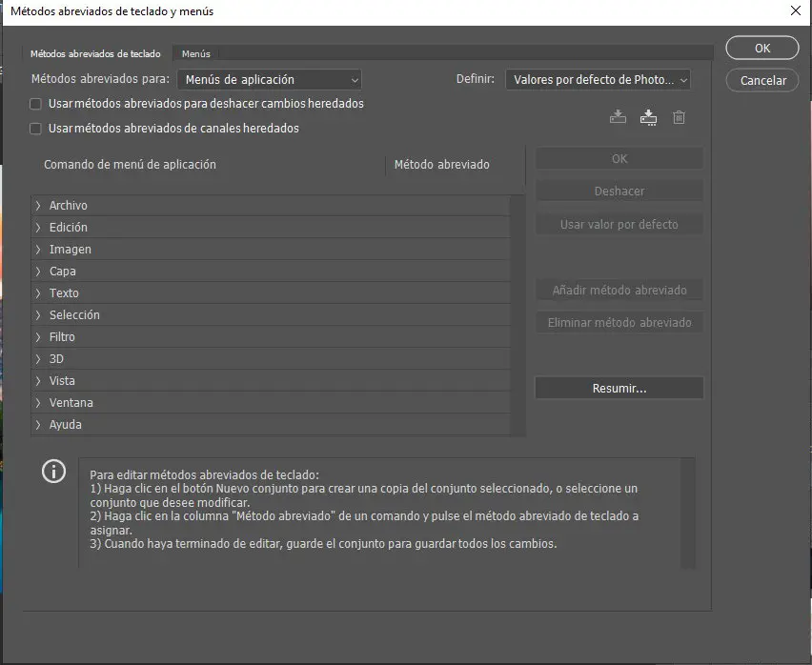The image size is (812, 665).
Task: Click the Cancelar button
Action: (762, 80)
